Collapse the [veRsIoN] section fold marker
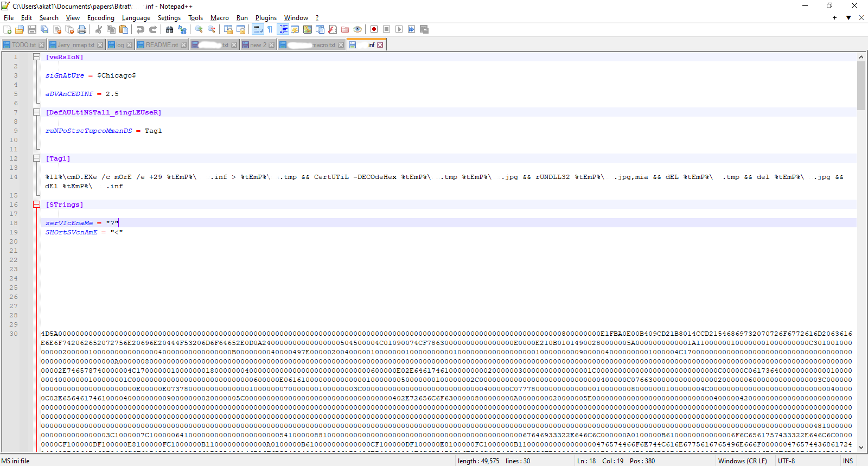 (36, 57)
